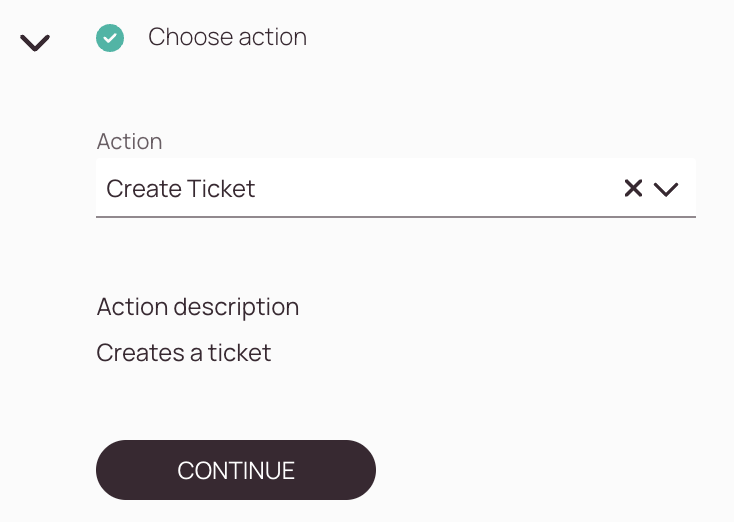Click the teal step status check badge
Screen dimensions: 734x522
pyautogui.click(x=110, y=38)
